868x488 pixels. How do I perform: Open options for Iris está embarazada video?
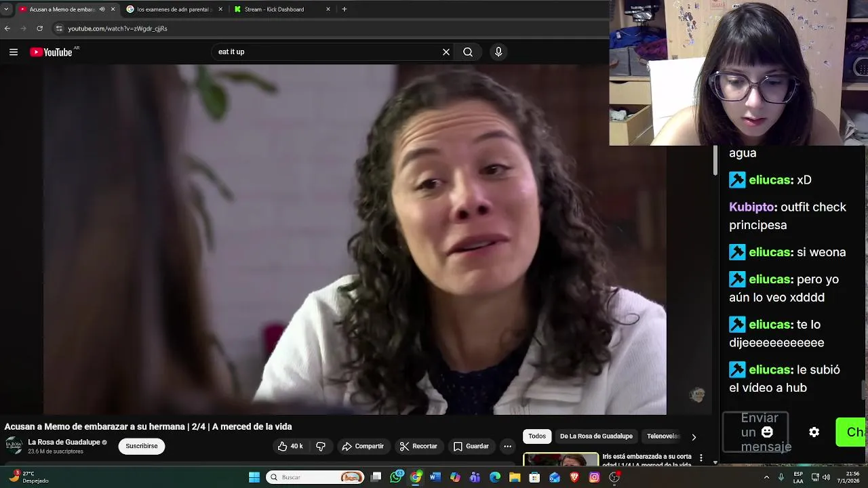(701, 457)
